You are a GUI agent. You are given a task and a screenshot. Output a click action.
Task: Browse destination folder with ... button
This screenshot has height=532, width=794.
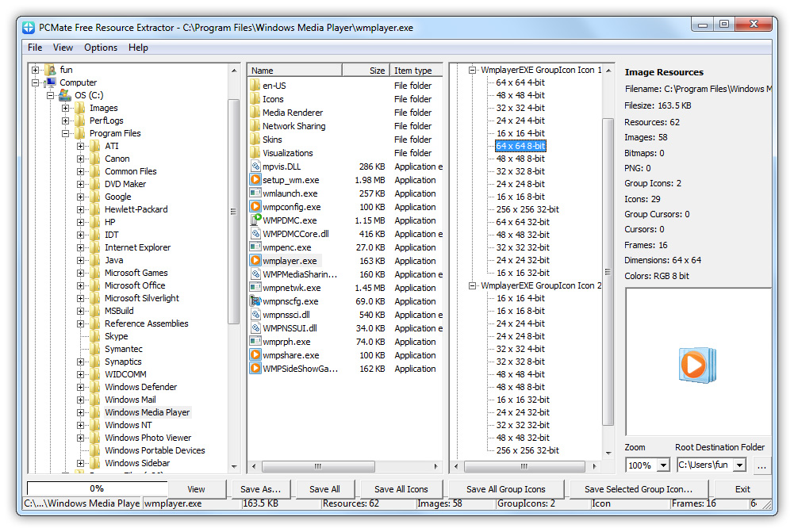(761, 465)
